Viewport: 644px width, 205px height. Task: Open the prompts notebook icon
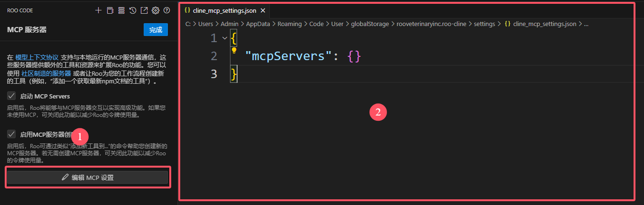110,10
